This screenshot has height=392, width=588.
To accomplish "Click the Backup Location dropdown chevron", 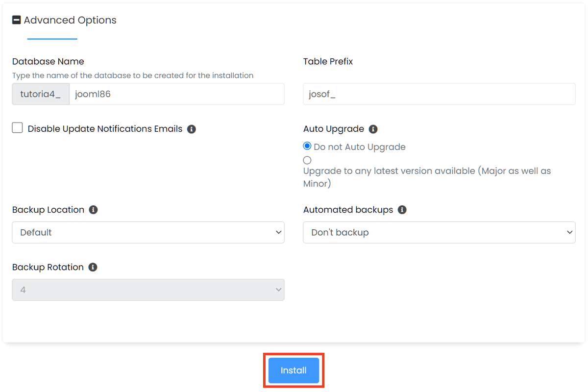I will [277, 232].
